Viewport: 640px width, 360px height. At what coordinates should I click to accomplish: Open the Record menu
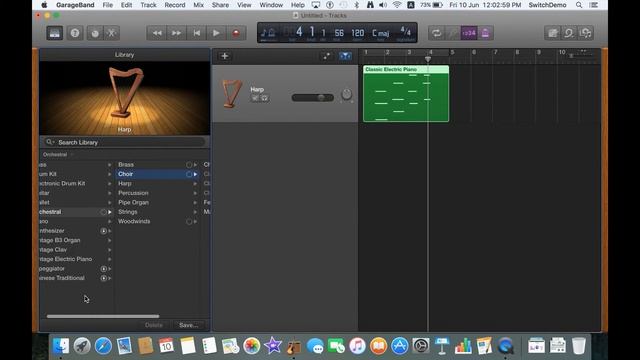(175, 5)
